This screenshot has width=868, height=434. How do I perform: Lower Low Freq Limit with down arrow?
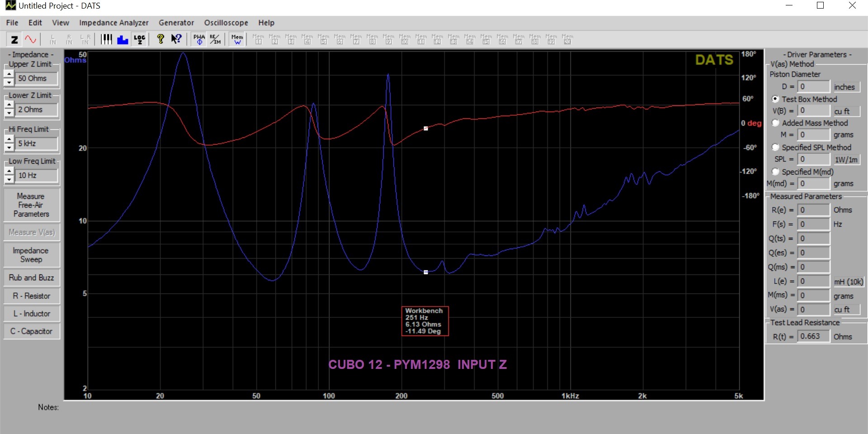click(x=9, y=179)
